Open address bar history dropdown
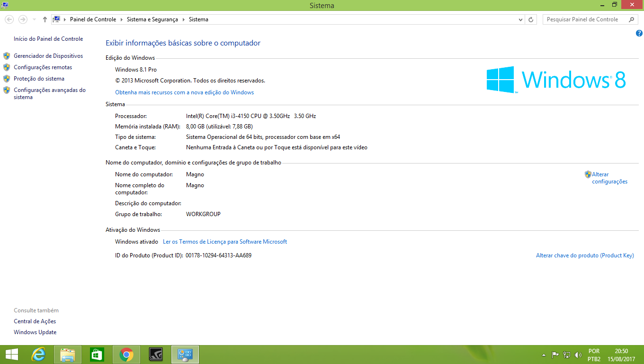The image size is (644, 364). pyautogui.click(x=520, y=19)
